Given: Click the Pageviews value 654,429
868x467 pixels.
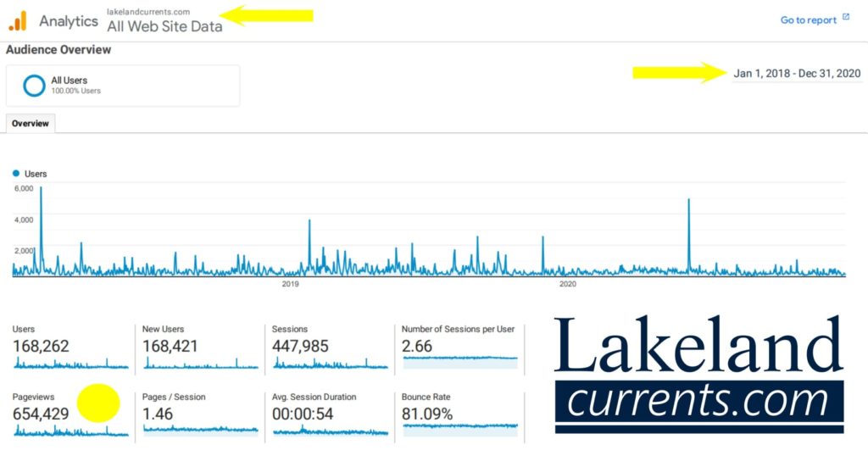Looking at the screenshot, I should (41, 414).
